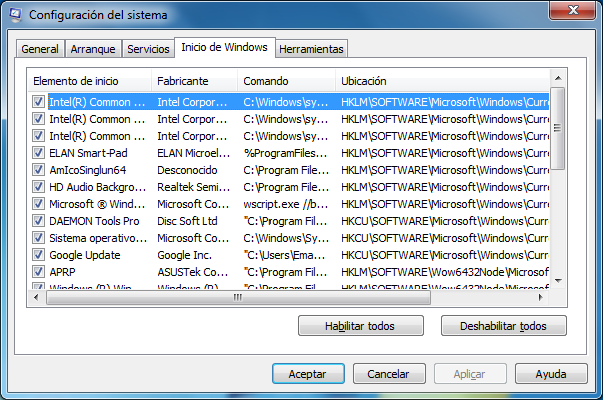Screen dimensions: 603x400
Task: Click the Google Inc. manufacturer cell
Action: [185, 255]
